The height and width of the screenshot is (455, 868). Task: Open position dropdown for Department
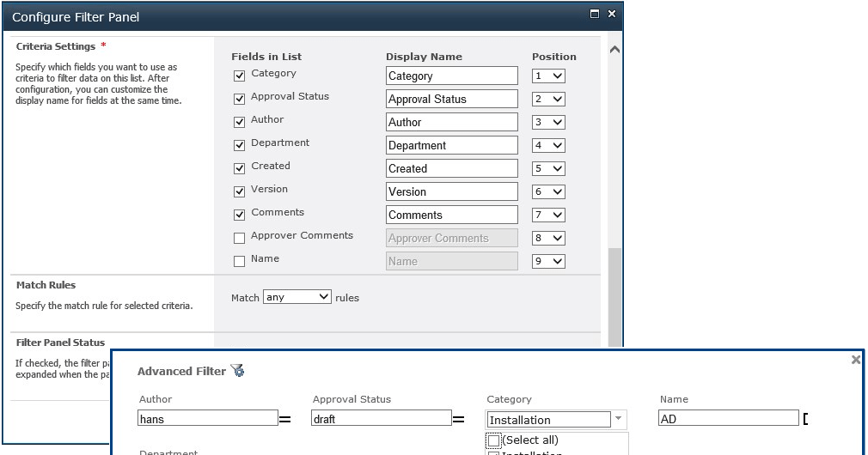pyautogui.click(x=548, y=145)
